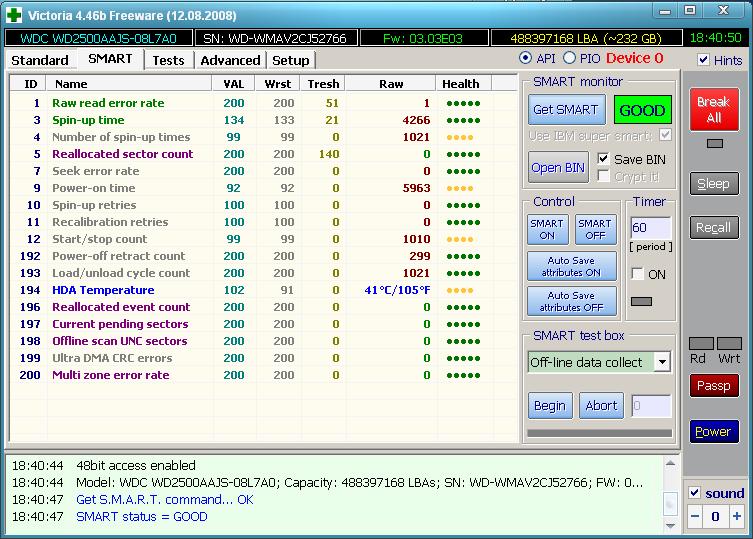Click the Health column header
The image size is (753, 539).
tap(464, 84)
